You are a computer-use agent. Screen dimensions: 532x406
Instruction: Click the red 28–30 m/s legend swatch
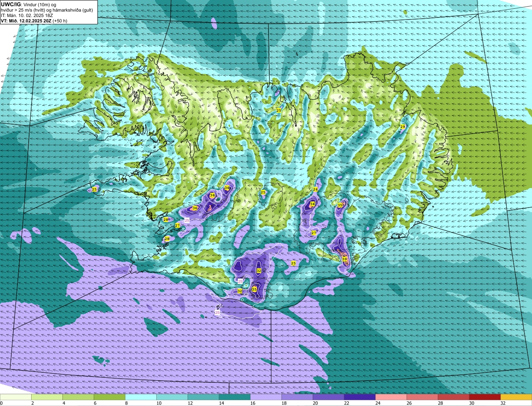(453, 397)
